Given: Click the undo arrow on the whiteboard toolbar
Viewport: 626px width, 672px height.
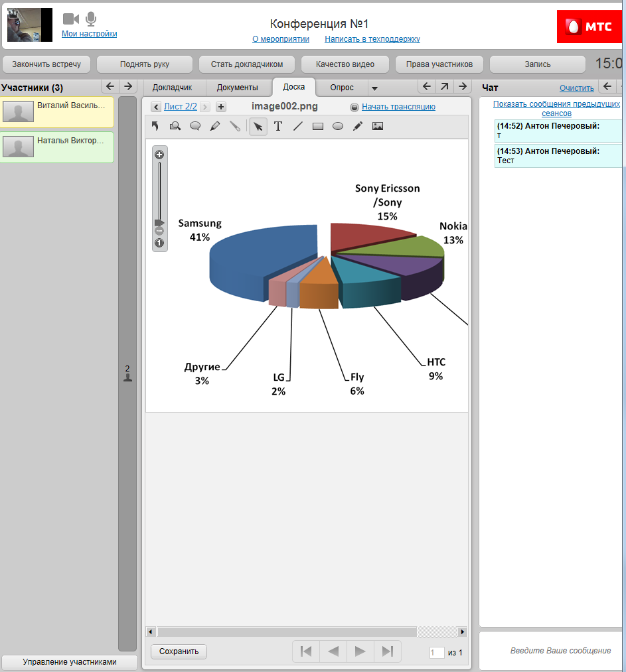Looking at the screenshot, I should point(155,126).
